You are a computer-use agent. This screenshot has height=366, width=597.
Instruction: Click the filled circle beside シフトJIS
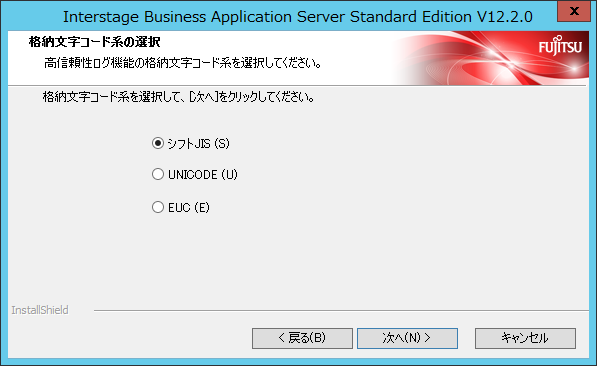coord(158,144)
